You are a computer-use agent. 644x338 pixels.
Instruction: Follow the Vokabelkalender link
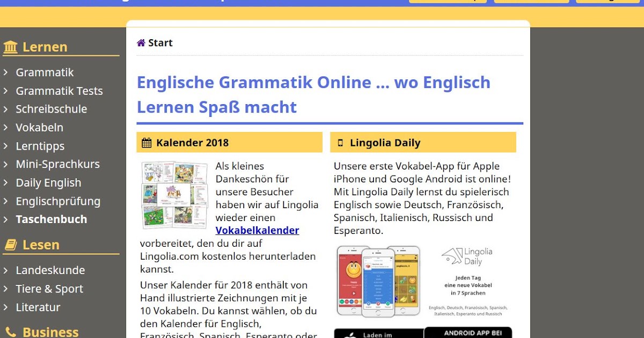pos(257,231)
